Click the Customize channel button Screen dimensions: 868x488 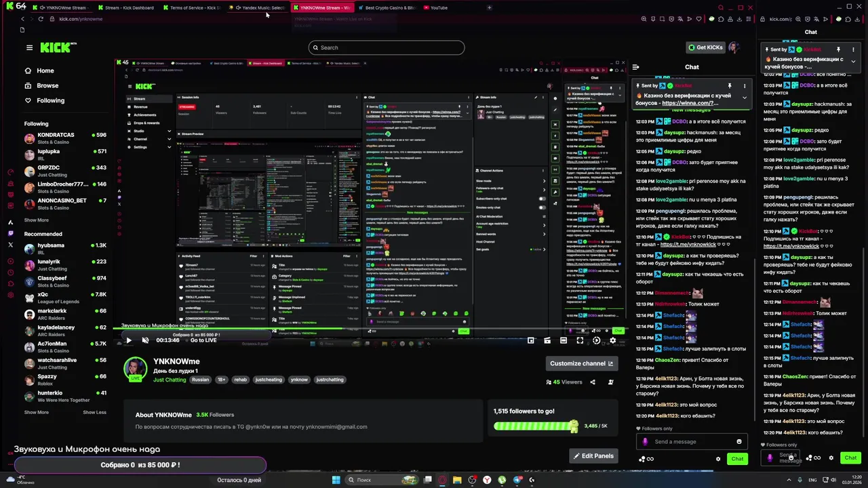pos(581,363)
